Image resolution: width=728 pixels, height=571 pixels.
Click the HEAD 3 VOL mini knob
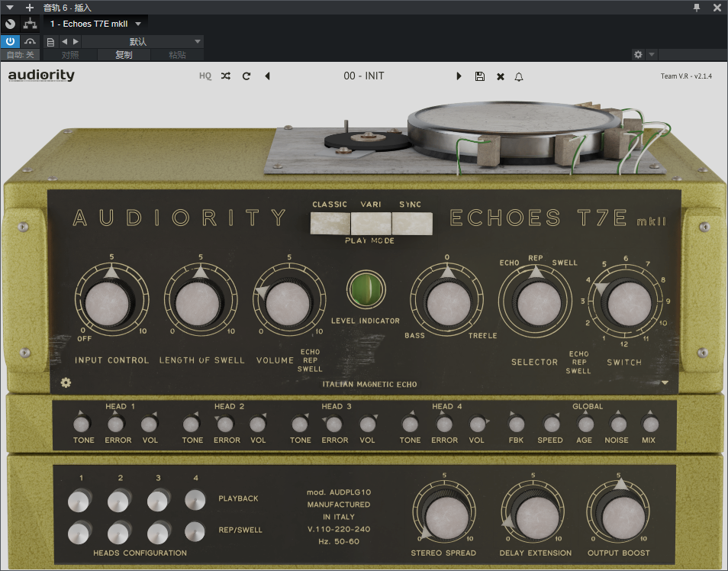(367, 424)
